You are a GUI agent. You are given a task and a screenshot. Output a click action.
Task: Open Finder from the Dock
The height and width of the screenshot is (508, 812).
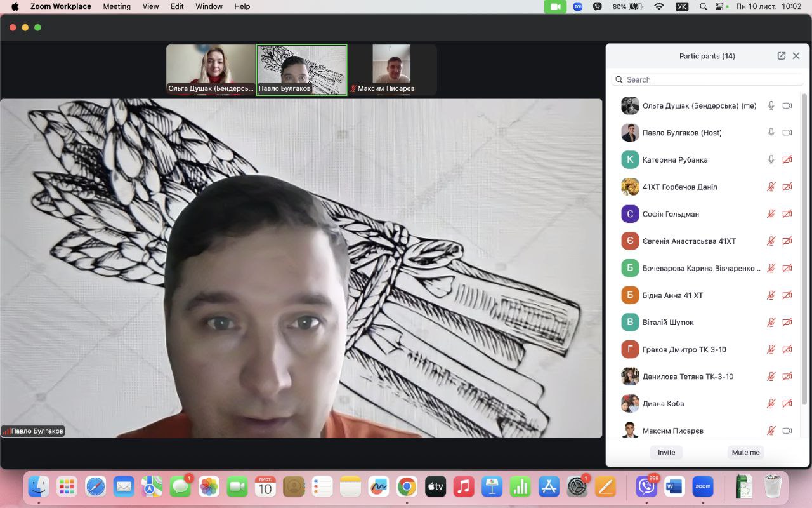[x=39, y=487]
